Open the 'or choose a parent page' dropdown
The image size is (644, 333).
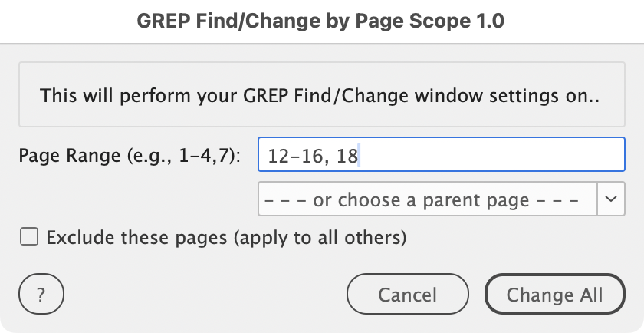tap(429, 199)
